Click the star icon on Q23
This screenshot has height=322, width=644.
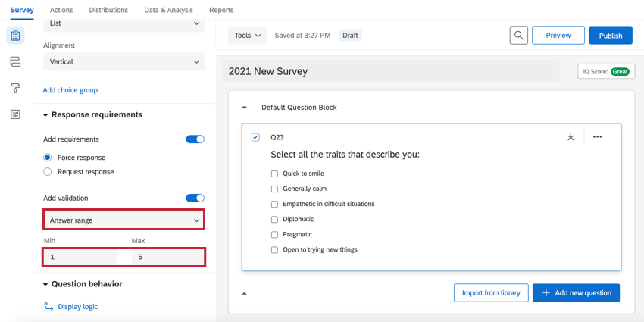pyautogui.click(x=571, y=137)
